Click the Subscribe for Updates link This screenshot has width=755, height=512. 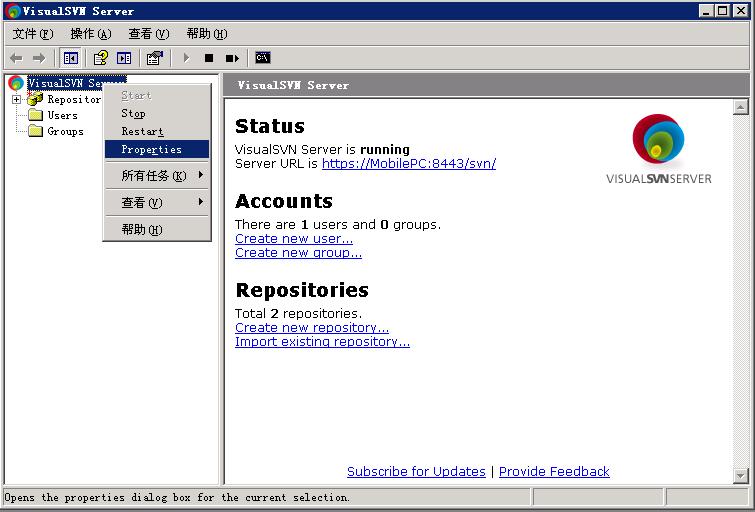(416, 472)
